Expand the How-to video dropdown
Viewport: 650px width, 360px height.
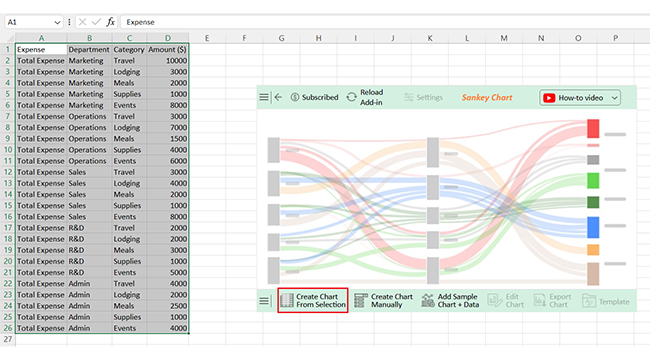[x=614, y=98]
